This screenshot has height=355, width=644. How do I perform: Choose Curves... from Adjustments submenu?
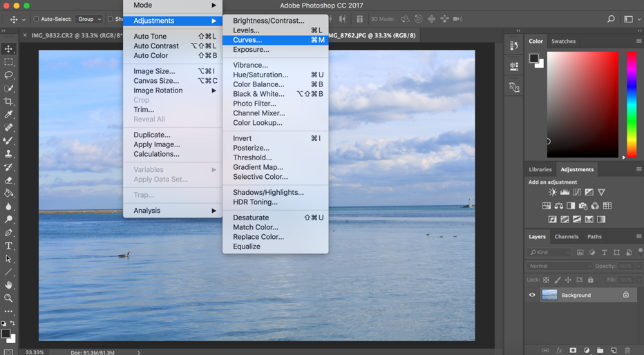pyautogui.click(x=275, y=40)
